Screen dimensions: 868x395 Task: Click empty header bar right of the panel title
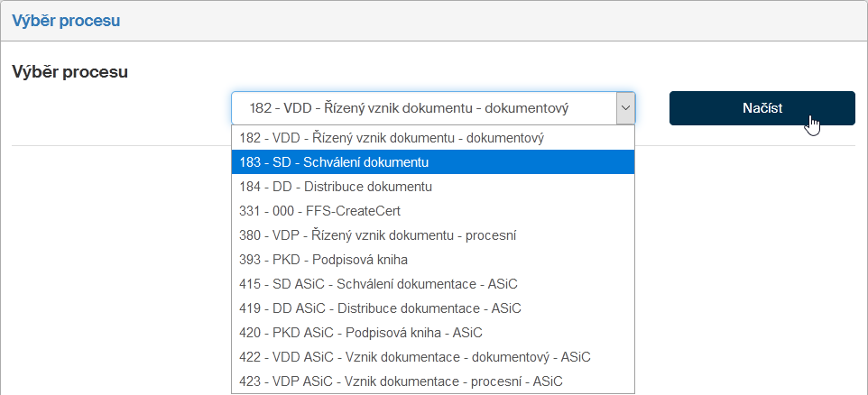[496, 20]
